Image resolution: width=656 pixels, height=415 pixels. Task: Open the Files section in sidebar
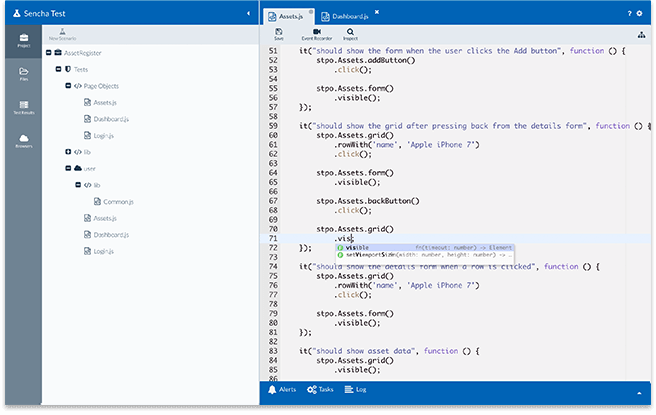click(x=23, y=74)
